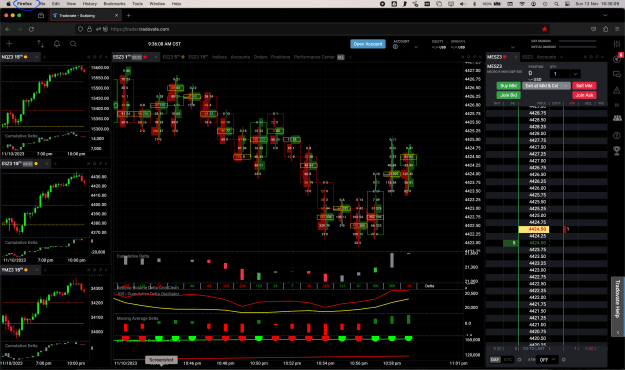Image resolution: width=625 pixels, height=370 pixels.
Task: Close the ESZ3 1m chart tab
Action: (x=156, y=57)
